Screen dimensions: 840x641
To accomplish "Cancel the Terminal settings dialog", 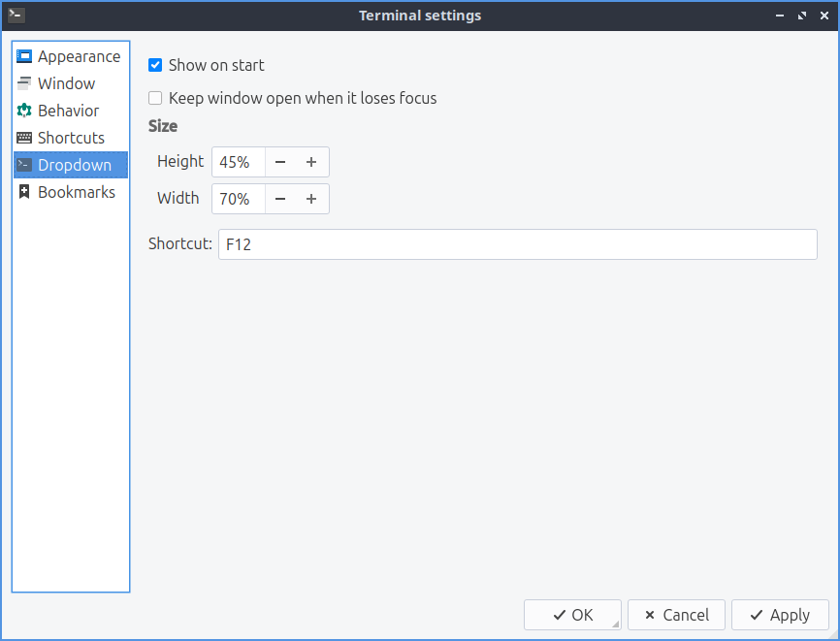I will point(676,615).
